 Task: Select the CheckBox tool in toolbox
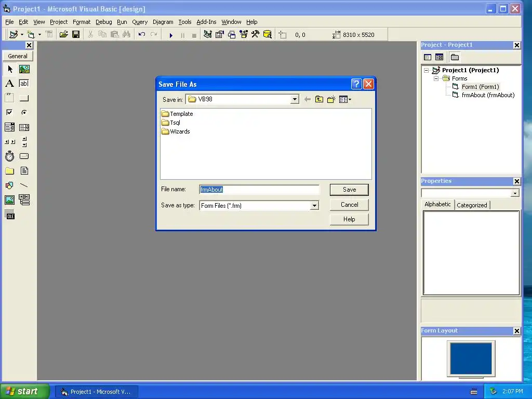pyautogui.click(x=10, y=112)
